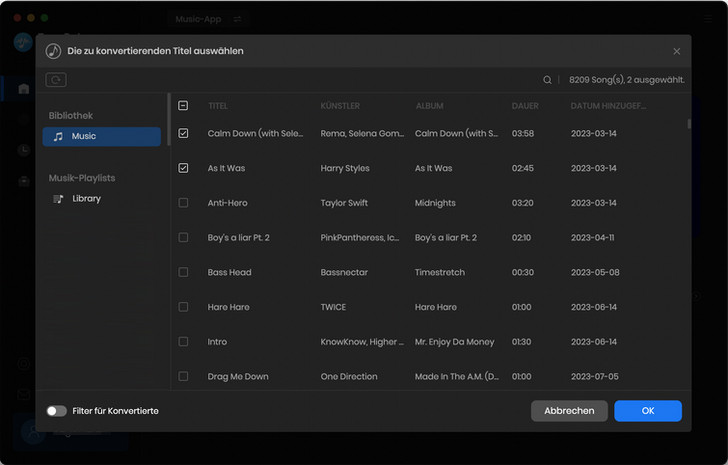The height and width of the screenshot is (465, 728).
Task: Open Library under Musik-Playlists
Action: [x=86, y=199]
